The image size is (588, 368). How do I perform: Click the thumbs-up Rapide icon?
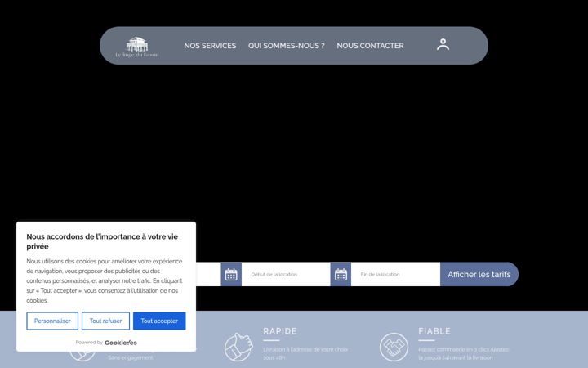(x=238, y=347)
